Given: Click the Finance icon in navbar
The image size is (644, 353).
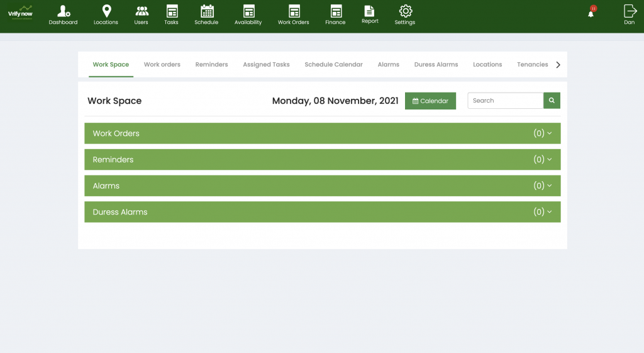Looking at the screenshot, I should (335, 11).
